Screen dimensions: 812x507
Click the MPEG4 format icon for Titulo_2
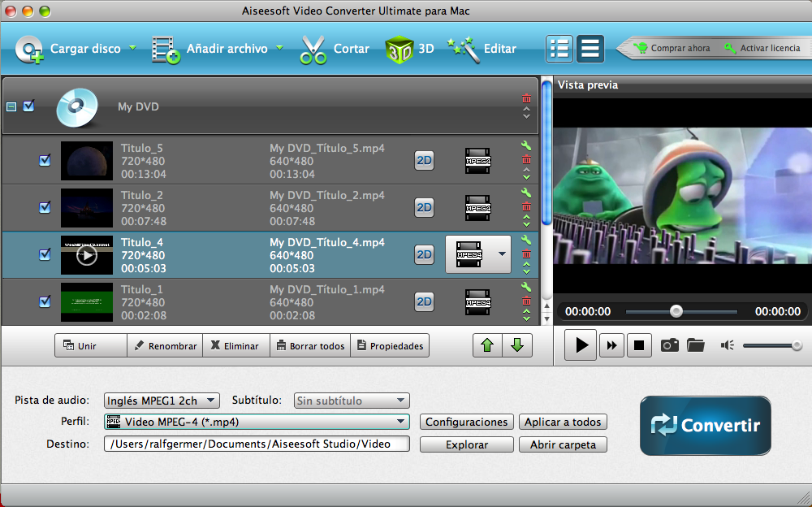477,208
